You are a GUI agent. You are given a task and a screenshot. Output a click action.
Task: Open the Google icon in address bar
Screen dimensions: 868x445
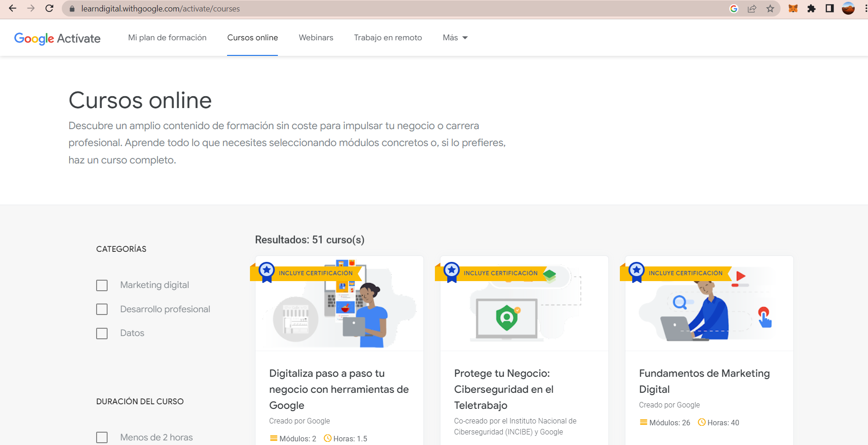point(734,9)
